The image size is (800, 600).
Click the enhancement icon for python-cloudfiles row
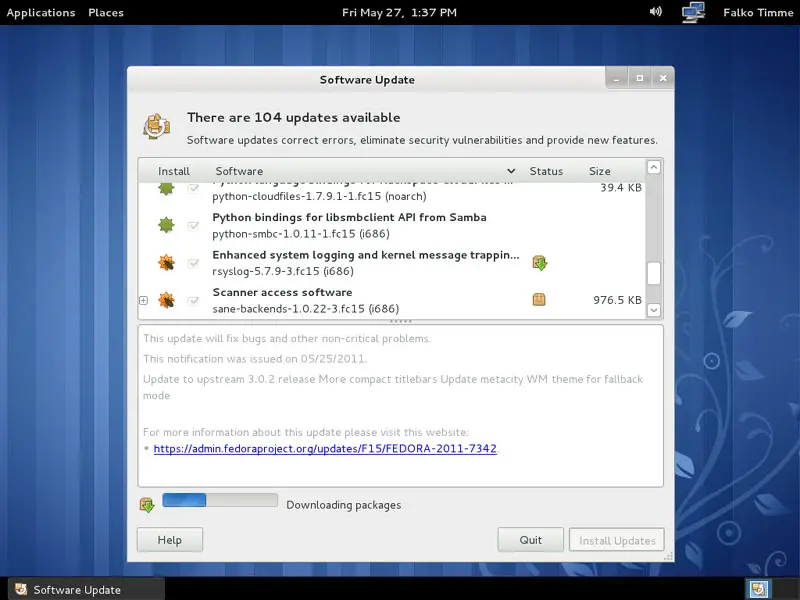(x=166, y=188)
